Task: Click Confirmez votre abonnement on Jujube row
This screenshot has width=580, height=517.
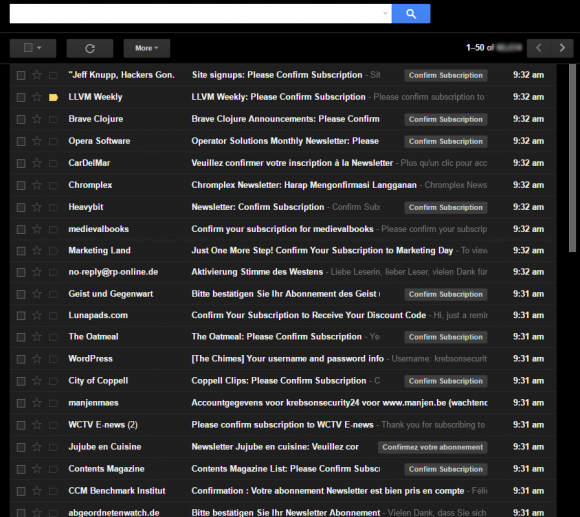Action: tap(432, 447)
